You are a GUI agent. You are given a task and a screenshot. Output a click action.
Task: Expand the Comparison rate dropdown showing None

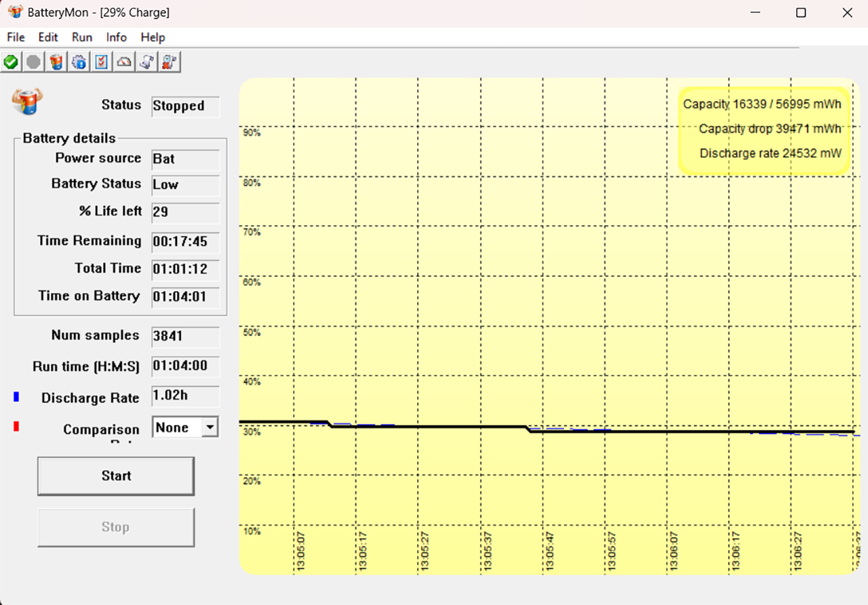tap(210, 427)
